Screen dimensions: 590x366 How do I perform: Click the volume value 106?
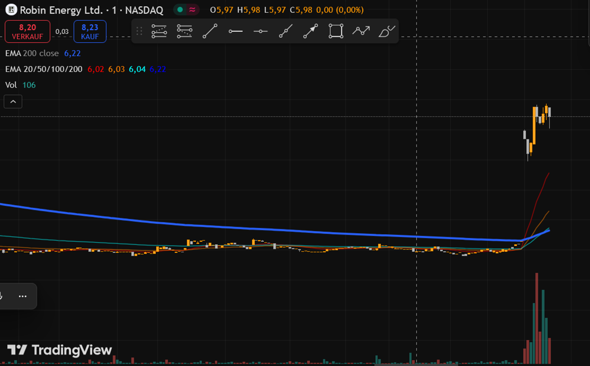29,85
